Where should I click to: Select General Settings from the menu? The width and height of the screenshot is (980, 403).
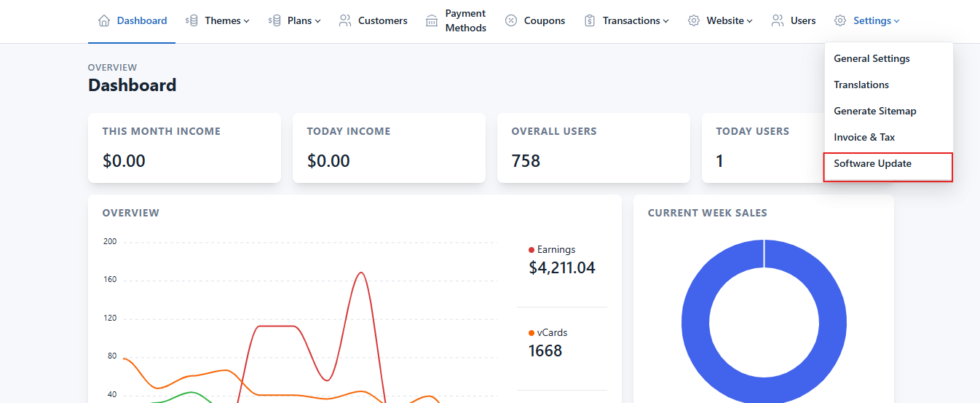(x=872, y=58)
